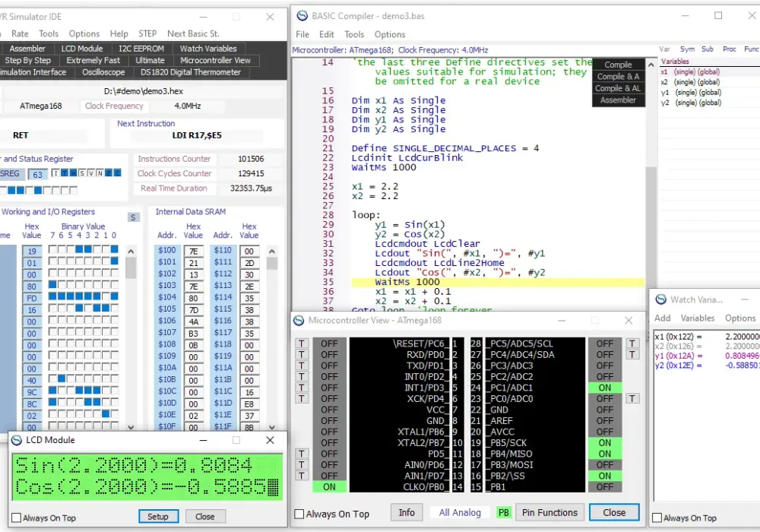Toggle the T button for pin AIN1/PD7
The width and height of the screenshot is (760, 532).
click(x=302, y=476)
